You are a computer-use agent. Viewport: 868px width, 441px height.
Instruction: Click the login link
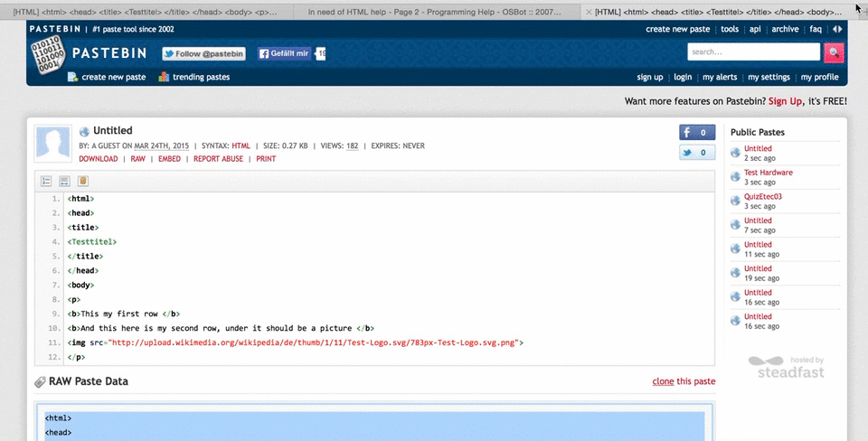click(683, 77)
